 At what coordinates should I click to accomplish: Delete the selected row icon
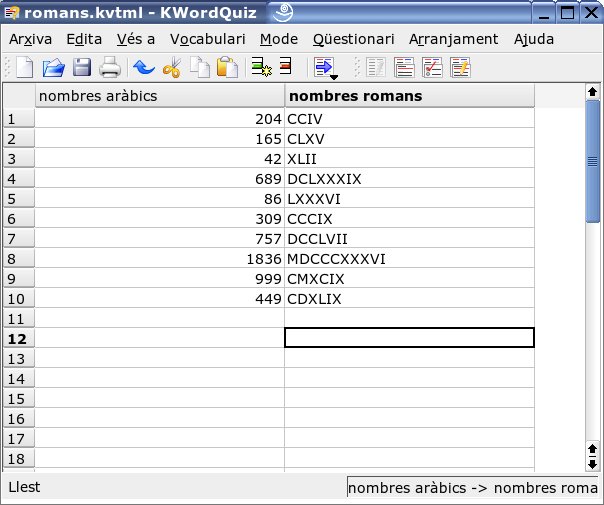point(285,66)
